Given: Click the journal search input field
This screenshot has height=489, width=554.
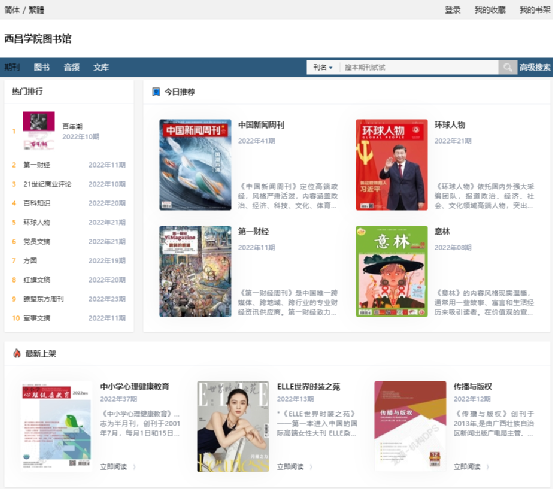Looking at the screenshot, I should [x=419, y=67].
